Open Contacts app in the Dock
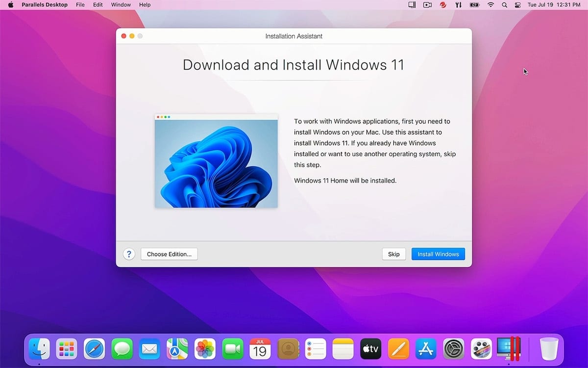 click(288, 349)
